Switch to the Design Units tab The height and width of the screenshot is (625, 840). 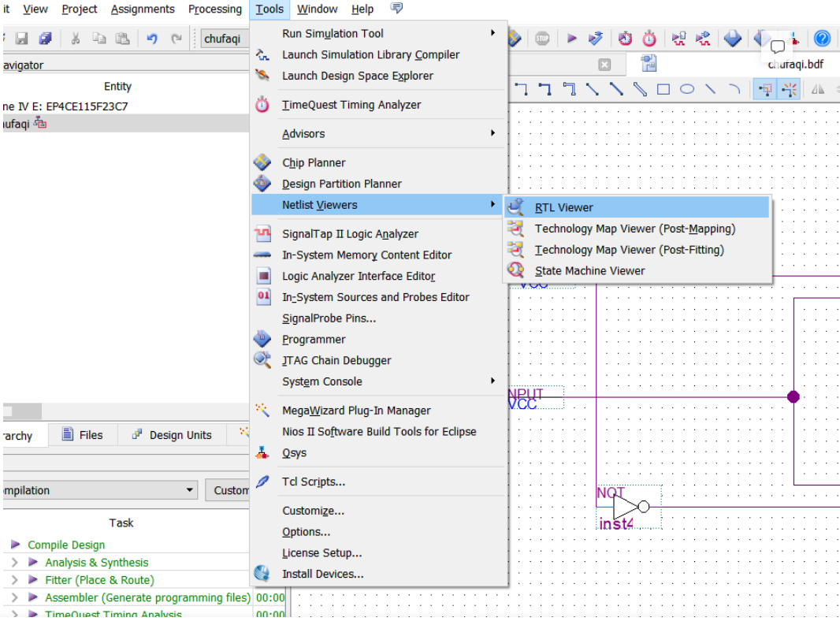coord(173,435)
